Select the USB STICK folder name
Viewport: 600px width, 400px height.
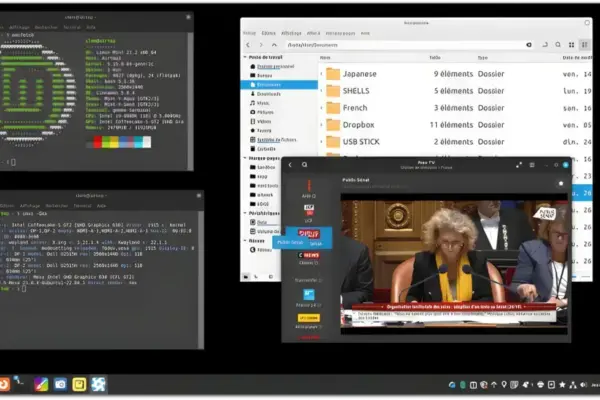click(361, 142)
